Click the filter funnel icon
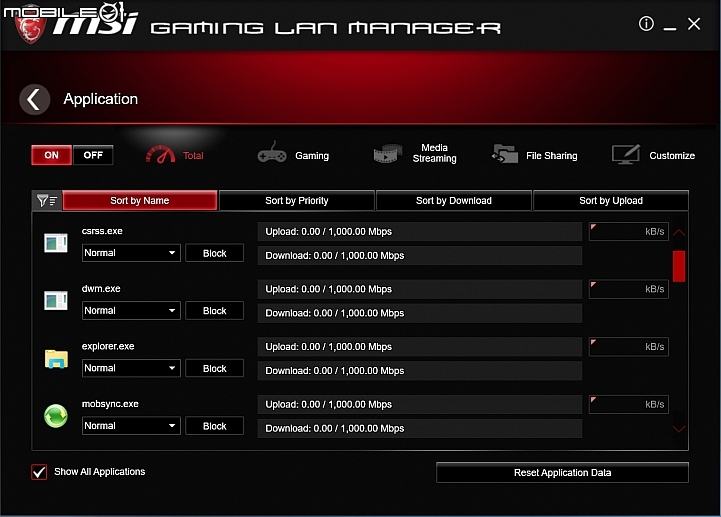Screen dimensions: 721x517 (x=46, y=201)
